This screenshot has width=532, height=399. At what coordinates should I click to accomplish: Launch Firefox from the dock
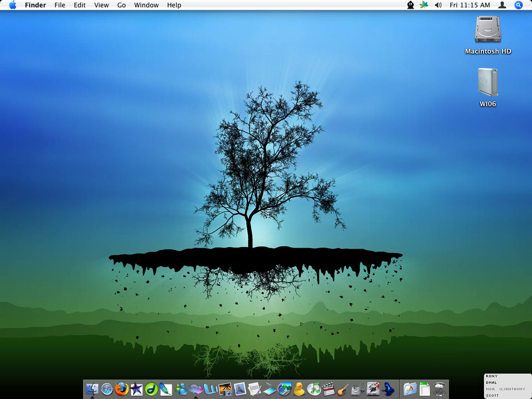(x=121, y=389)
